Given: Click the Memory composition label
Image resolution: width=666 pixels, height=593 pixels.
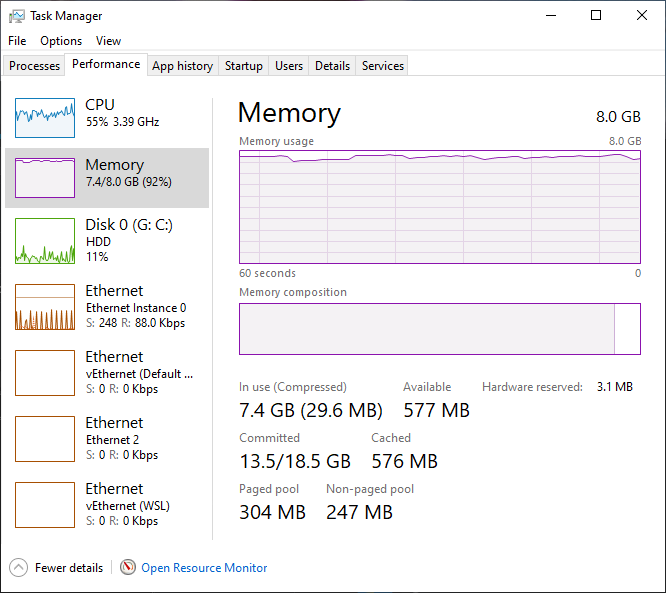Looking at the screenshot, I should point(293,292).
